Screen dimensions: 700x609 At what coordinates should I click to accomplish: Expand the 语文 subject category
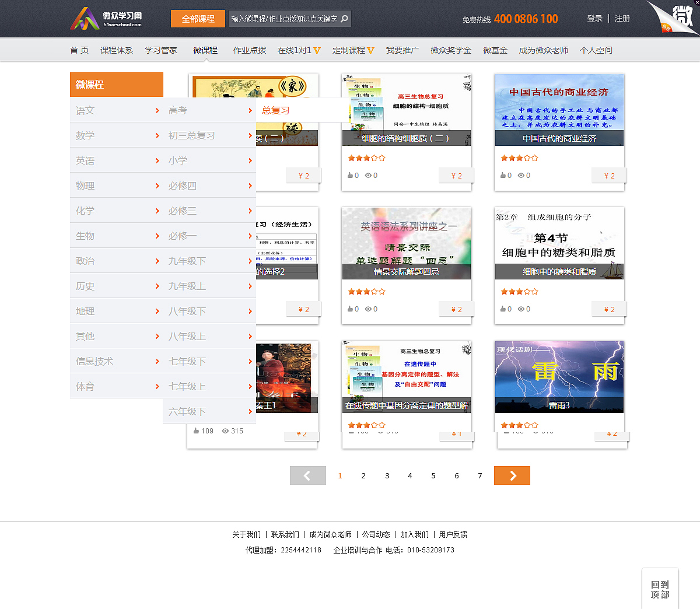[x=117, y=110]
